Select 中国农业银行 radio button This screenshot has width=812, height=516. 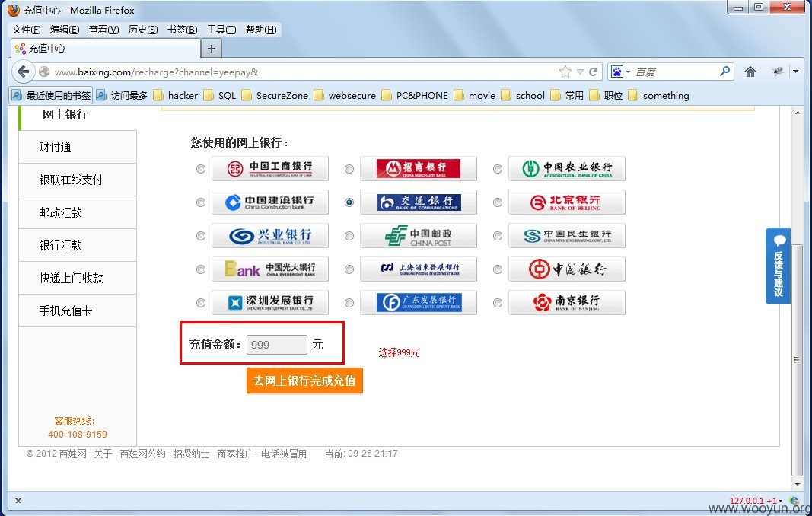tap(498, 169)
